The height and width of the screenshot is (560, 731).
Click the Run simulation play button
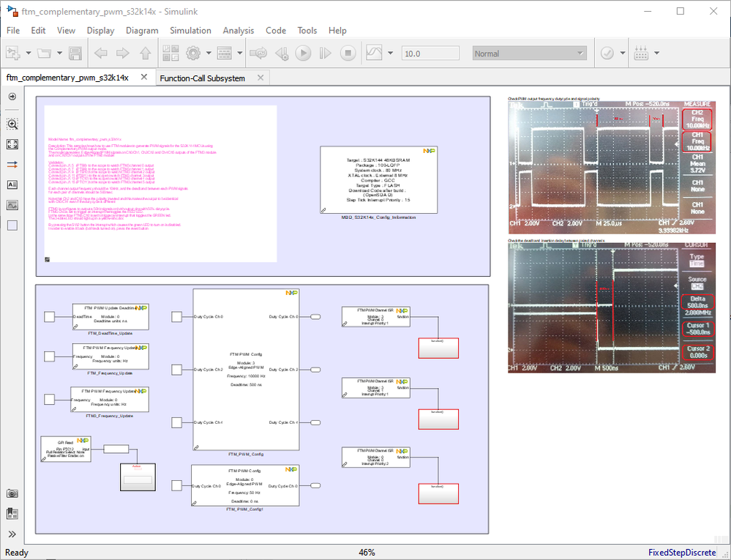(303, 53)
